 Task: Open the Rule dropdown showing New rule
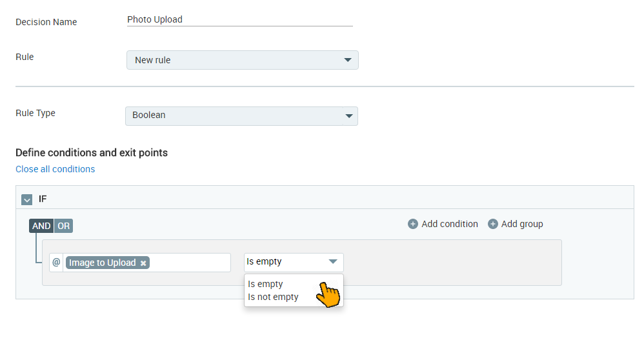pyautogui.click(x=243, y=60)
